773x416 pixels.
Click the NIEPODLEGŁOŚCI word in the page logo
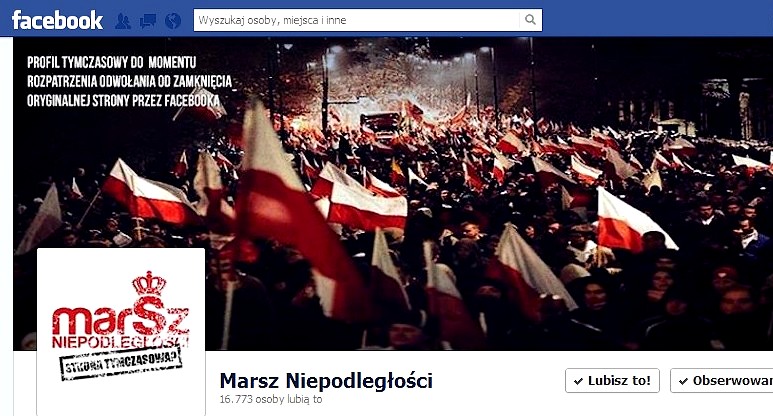pos(121,342)
